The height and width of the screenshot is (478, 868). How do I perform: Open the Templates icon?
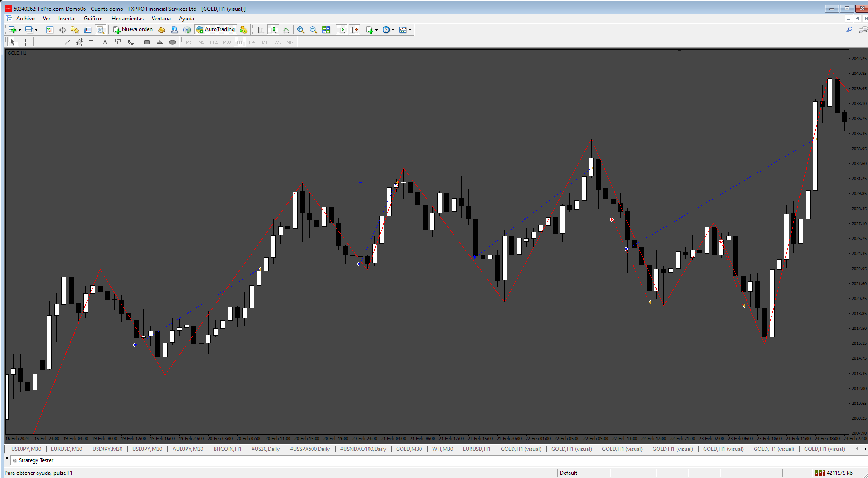tap(403, 30)
